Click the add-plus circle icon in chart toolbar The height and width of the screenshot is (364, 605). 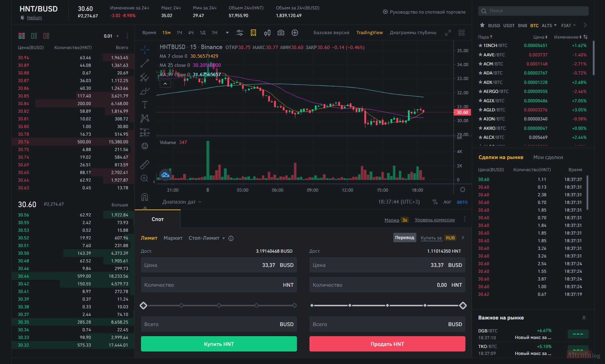click(295, 33)
